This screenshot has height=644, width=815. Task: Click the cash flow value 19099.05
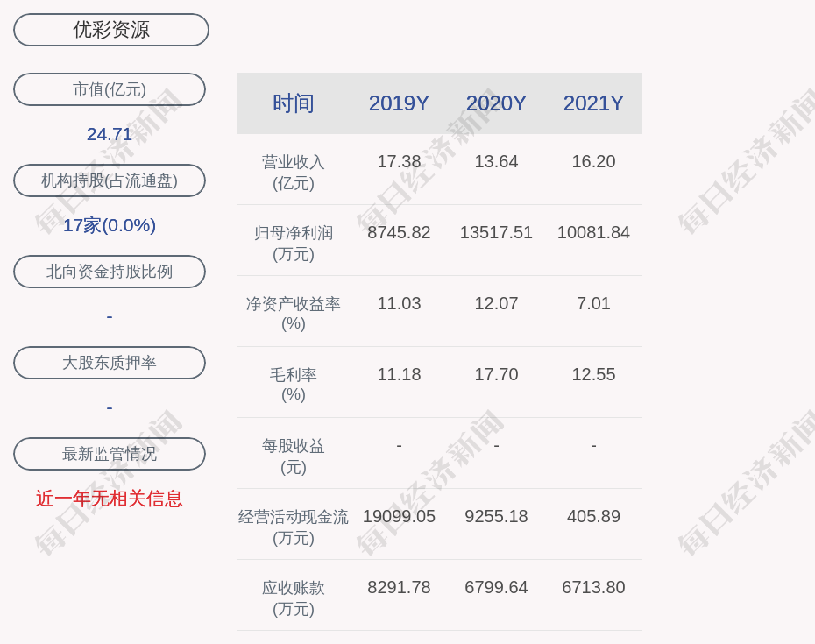tap(399, 516)
